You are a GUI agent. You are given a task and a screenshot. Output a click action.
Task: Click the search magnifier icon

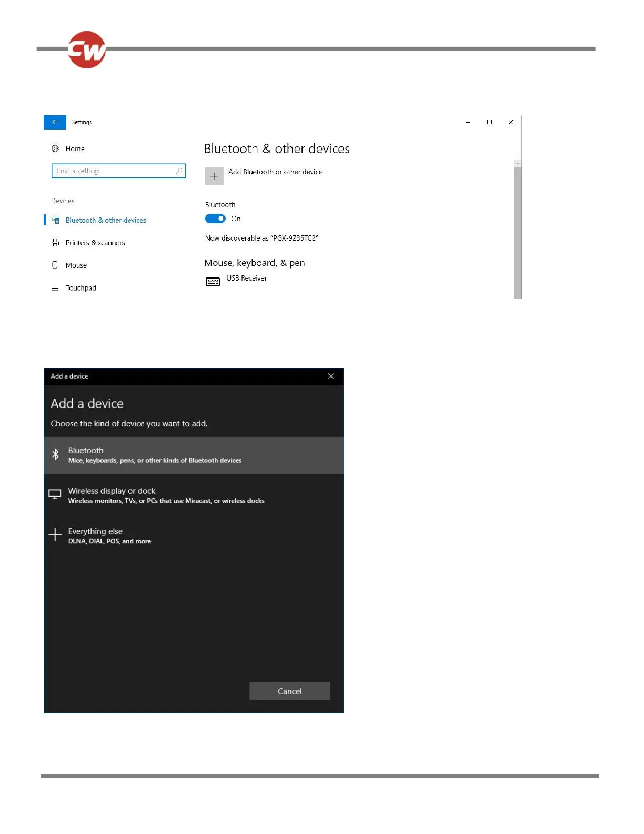[x=179, y=171]
